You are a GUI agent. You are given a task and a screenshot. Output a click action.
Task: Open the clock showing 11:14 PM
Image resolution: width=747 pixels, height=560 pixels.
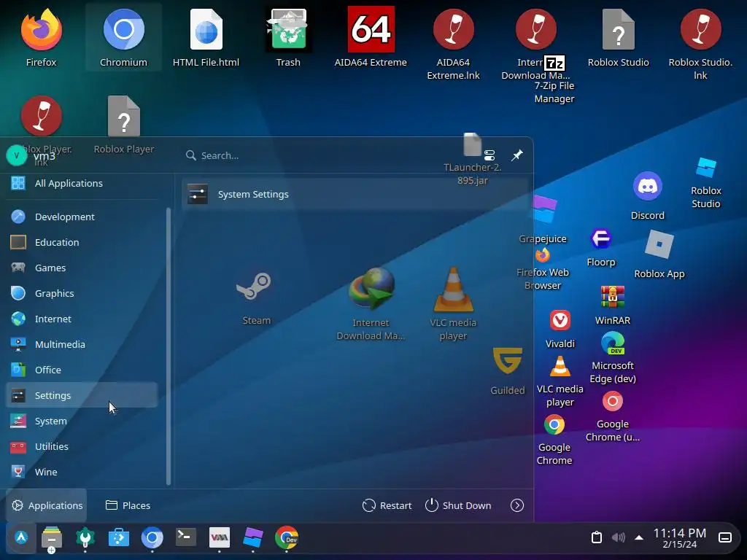(x=679, y=537)
